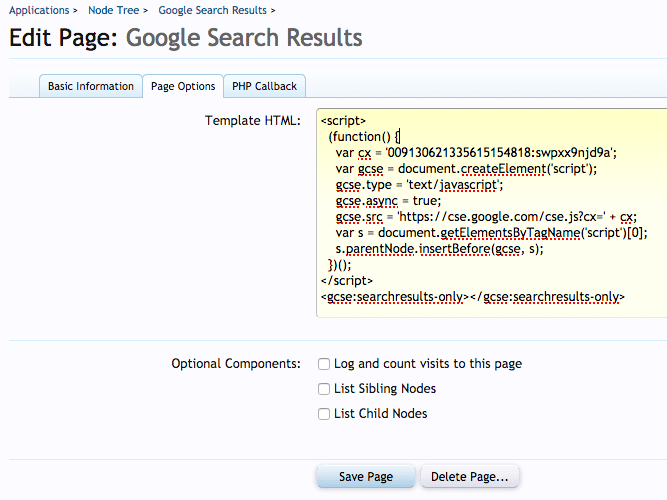Viewport: 667px width, 500px height.
Task: Enable Log and count visits checkbox
Action: pyautogui.click(x=324, y=364)
